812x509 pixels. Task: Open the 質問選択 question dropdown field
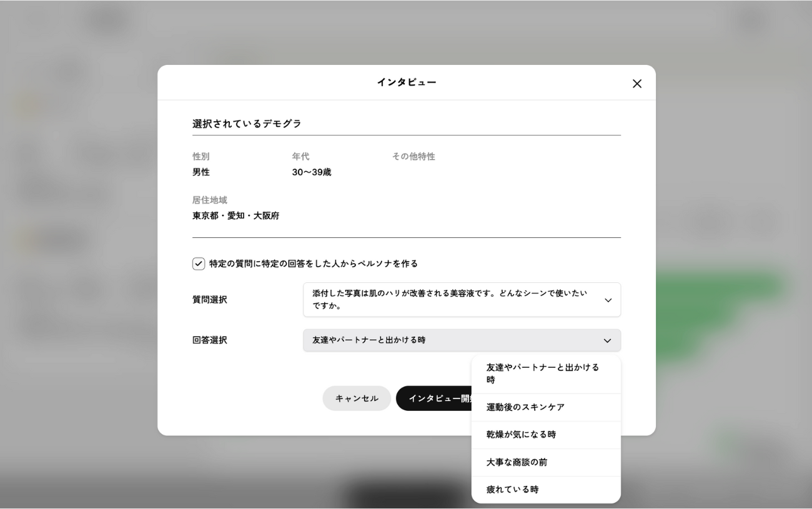click(450, 300)
